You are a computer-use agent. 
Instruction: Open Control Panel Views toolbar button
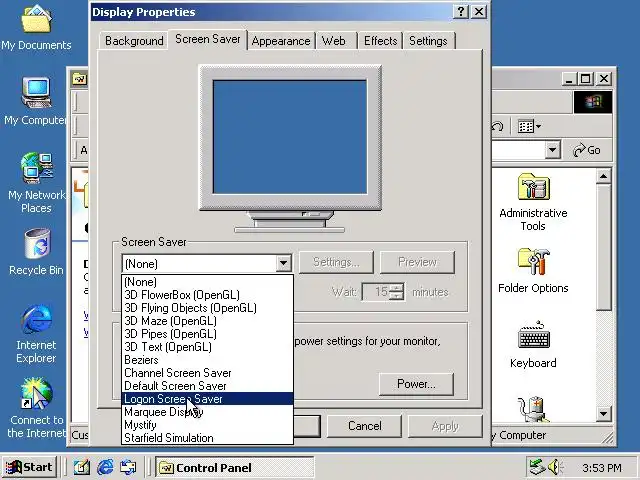[529, 127]
